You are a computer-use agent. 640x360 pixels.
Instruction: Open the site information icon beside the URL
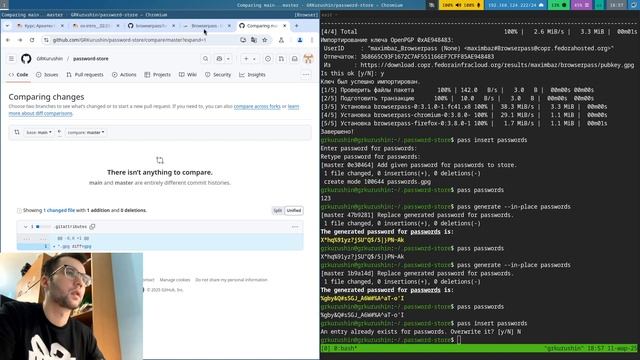coord(46,40)
